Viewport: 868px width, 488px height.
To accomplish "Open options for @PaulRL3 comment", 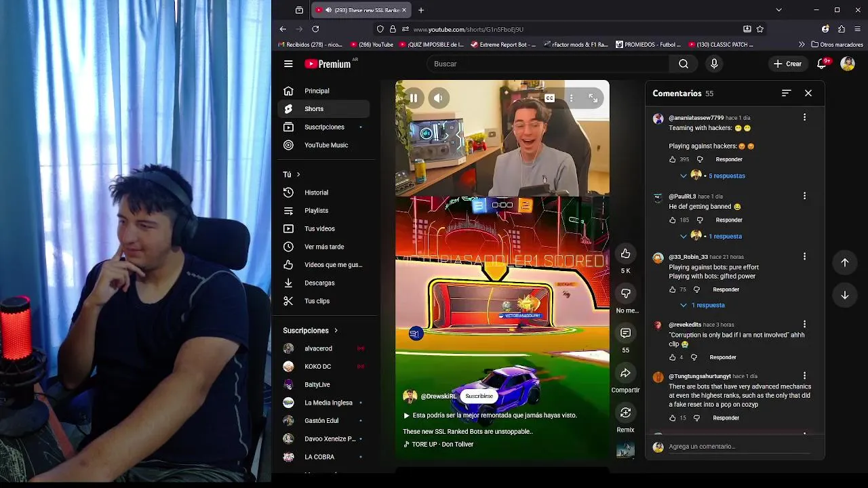I will click(x=804, y=196).
